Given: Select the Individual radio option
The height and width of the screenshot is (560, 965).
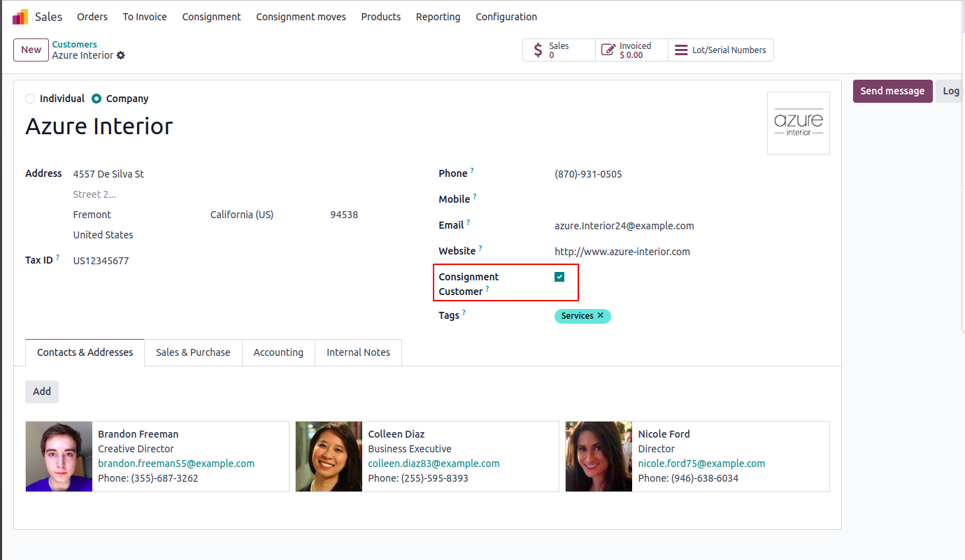Looking at the screenshot, I should coord(30,99).
